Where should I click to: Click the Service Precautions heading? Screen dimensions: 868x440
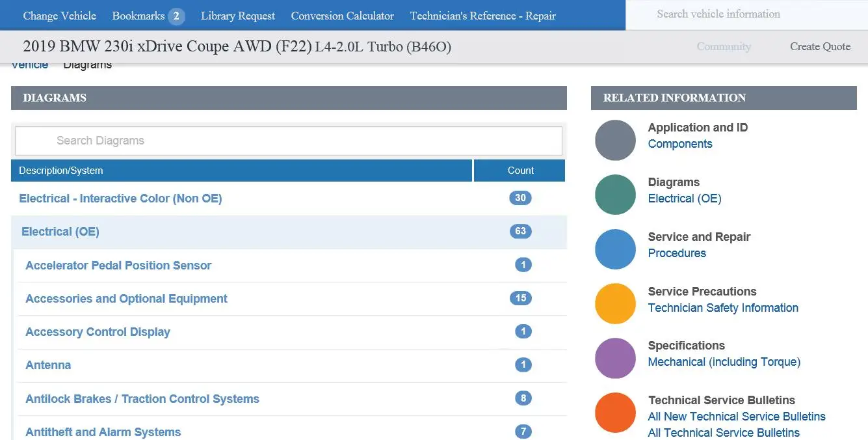point(702,292)
